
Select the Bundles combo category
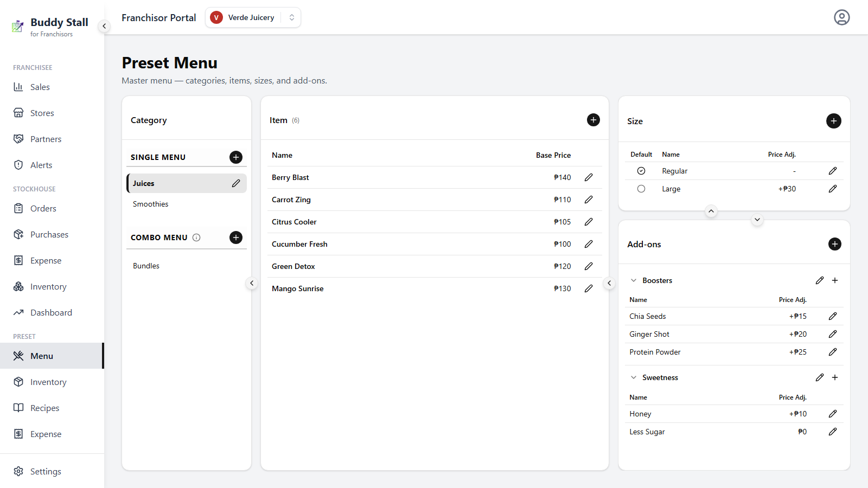(187, 266)
